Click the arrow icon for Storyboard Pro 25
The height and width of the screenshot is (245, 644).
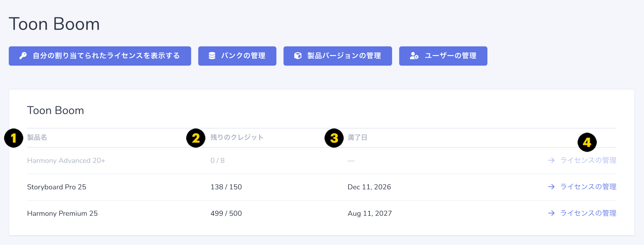pos(551,187)
